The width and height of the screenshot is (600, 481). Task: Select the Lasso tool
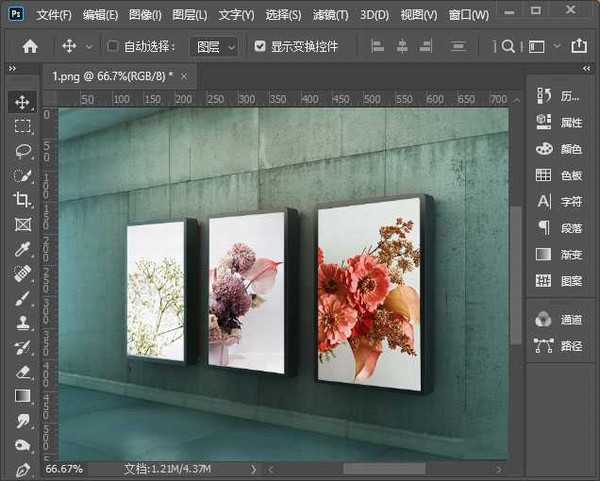22,151
